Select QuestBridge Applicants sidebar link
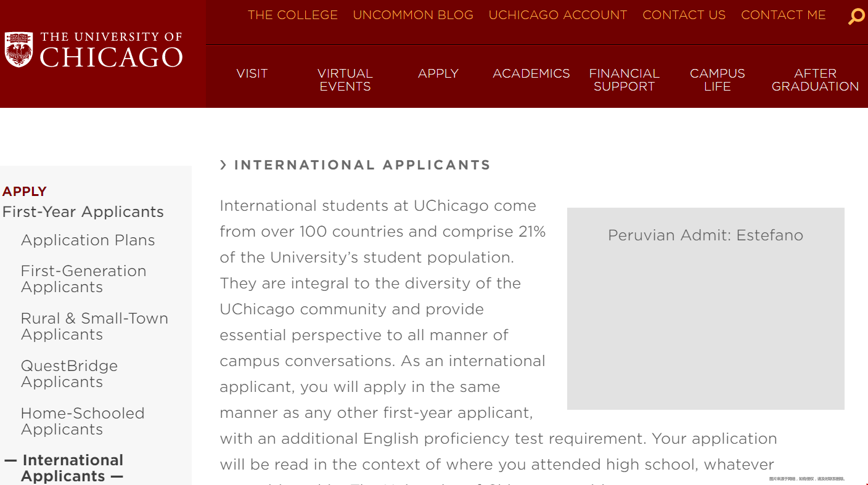The width and height of the screenshot is (868, 485). coord(70,374)
